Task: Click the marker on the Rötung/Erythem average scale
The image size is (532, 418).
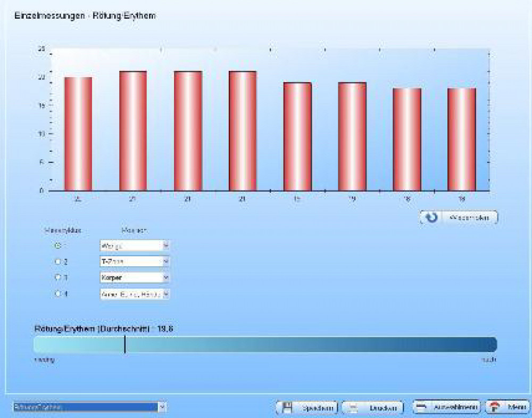Action: click(x=124, y=345)
